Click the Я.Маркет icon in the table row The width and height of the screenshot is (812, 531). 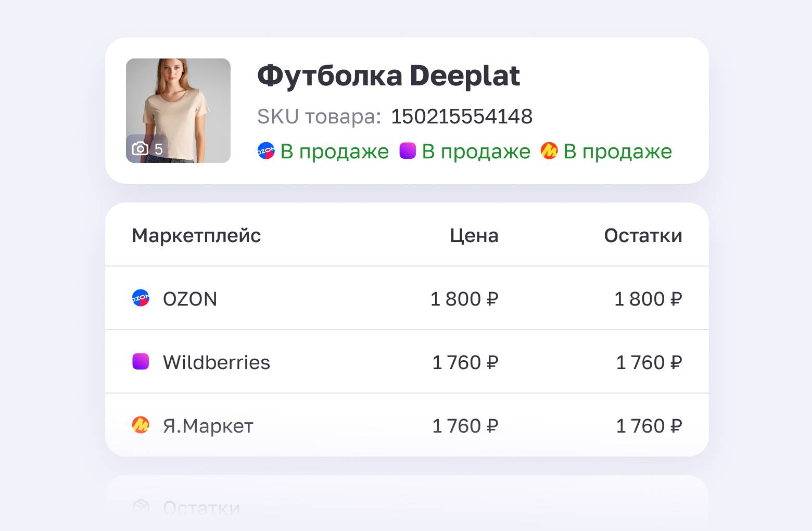point(141,425)
